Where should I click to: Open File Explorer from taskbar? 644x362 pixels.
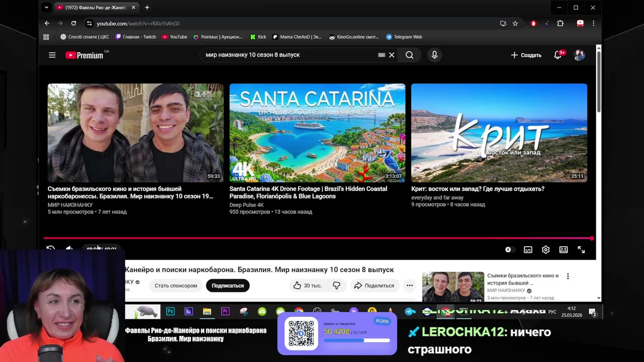[207, 312]
